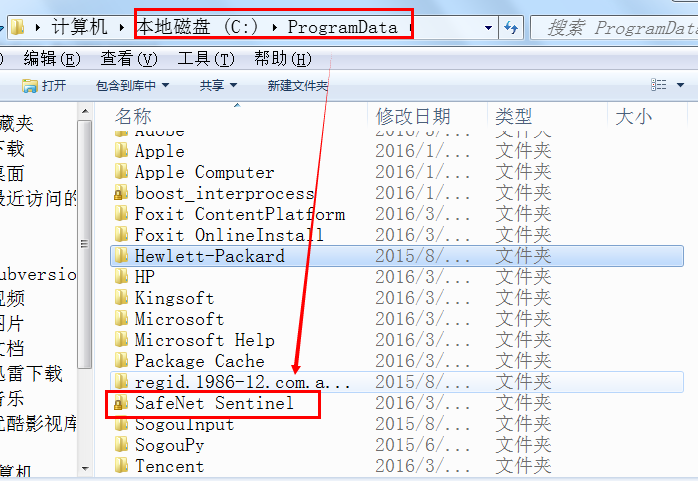Open the address bar history dropdown

click(x=488, y=28)
